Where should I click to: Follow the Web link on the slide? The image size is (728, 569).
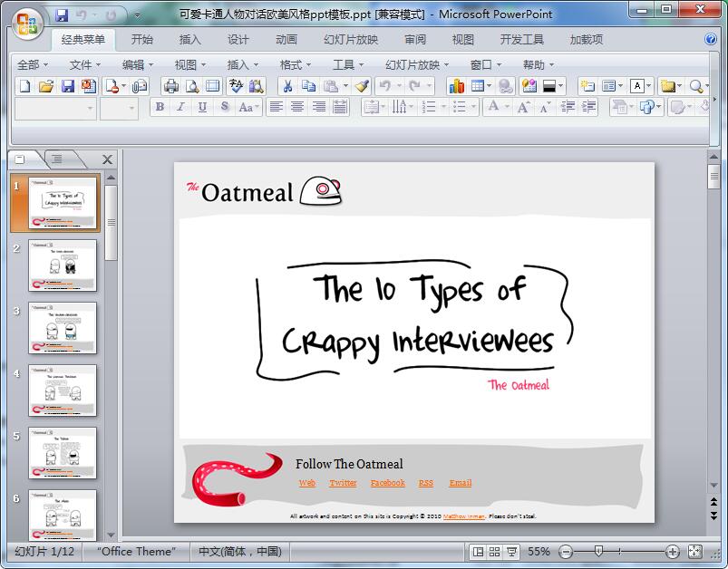pyautogui.click(x=307, y=483)
